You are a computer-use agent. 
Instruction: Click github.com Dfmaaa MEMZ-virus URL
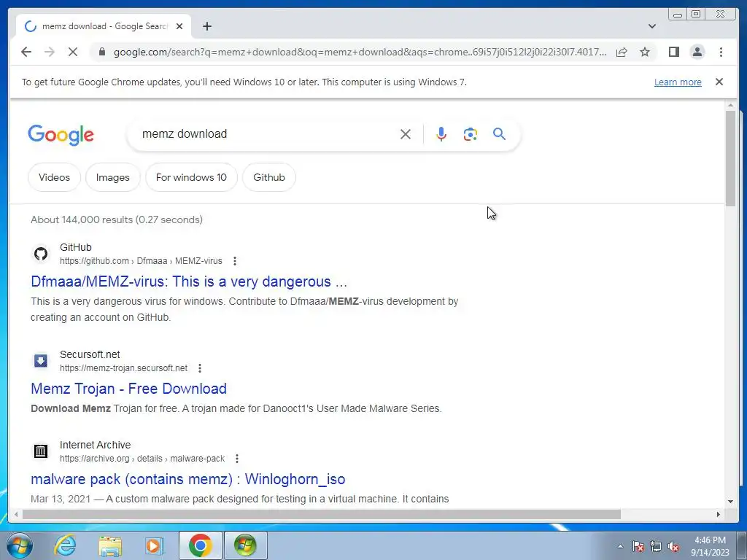(141, 261)
